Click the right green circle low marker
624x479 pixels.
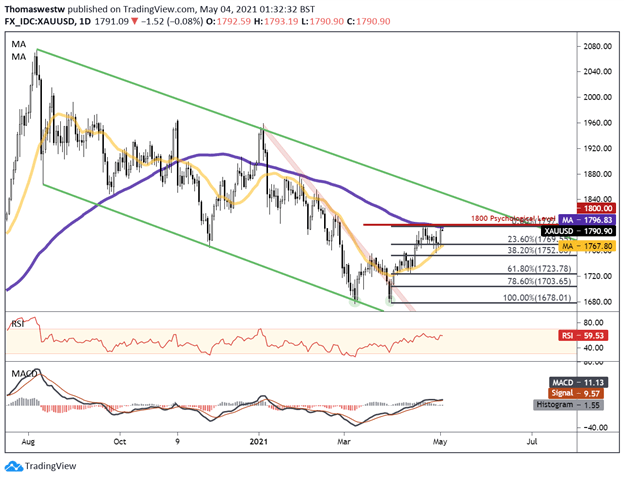pos(390,302)
